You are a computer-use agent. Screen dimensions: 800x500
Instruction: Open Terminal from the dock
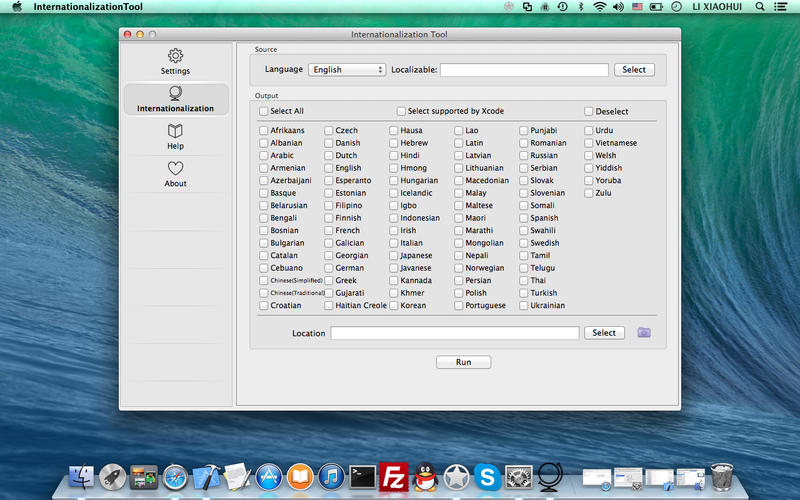pyautogui.click(x=362, y=477)
